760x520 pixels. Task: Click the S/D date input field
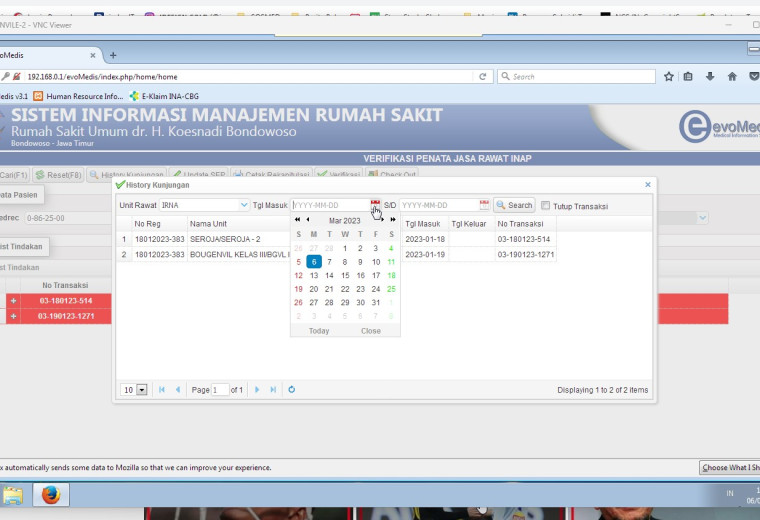coord(439,205)
